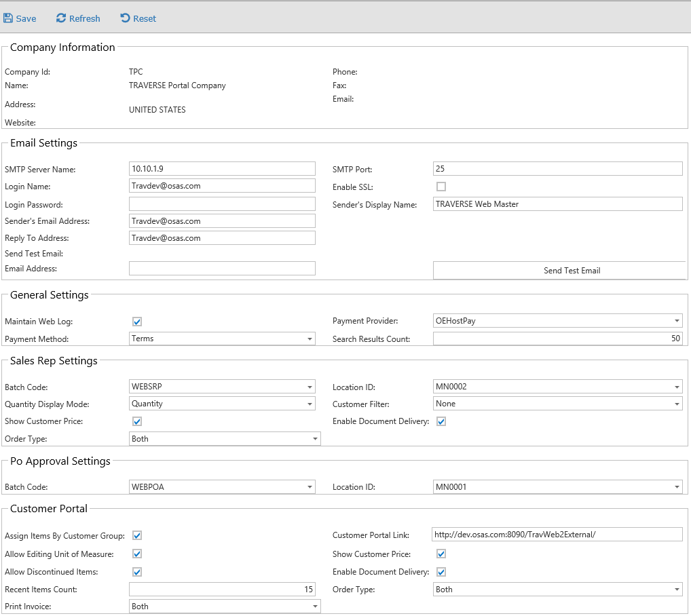Click the Refresh arrows icon
This screenshot has width=691, height=616.
click(x=61, y=18)
